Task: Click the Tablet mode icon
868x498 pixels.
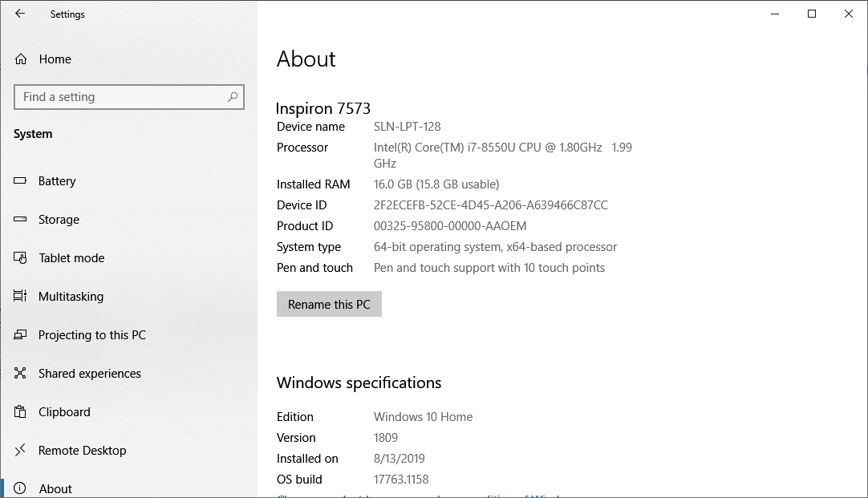Action: click(x=20, y=258)
